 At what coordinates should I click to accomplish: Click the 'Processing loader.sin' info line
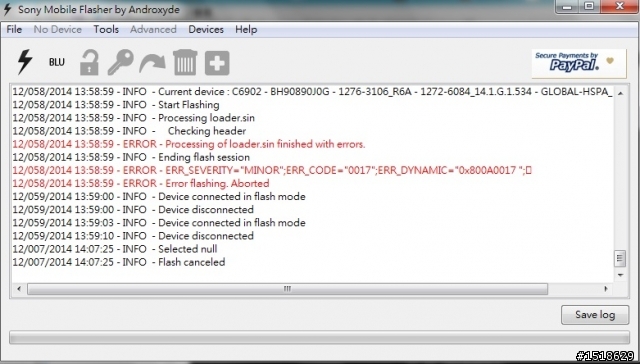[x=133, y=118]
